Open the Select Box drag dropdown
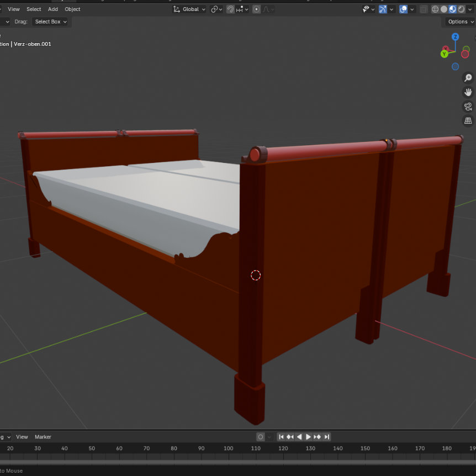 pos(51,22)
